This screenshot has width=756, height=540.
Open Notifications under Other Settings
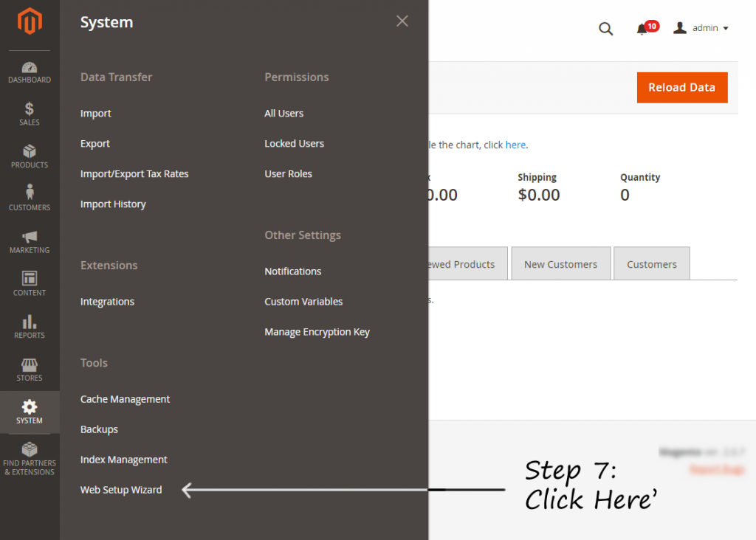[x=292, y=271]
